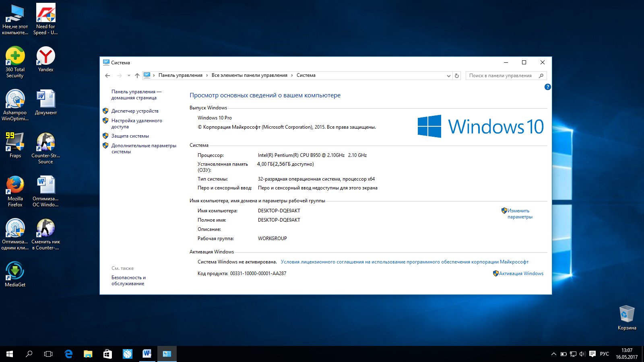The width and height of the screenshot is (644, 362).
Task: Open the Action Center notification icon
Action: [592, 354]
